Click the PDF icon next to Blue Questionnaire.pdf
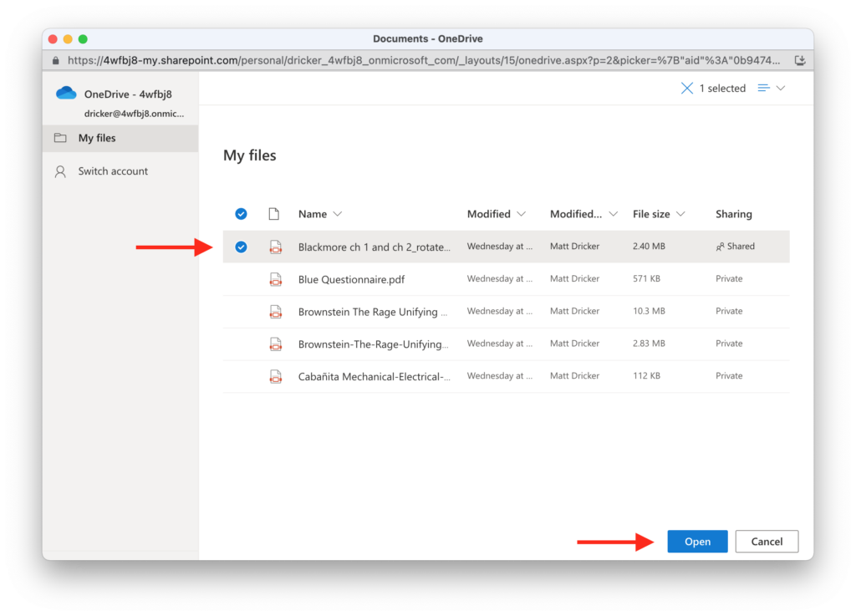This screenshot has height=616, width=856. tap(276, 278)
